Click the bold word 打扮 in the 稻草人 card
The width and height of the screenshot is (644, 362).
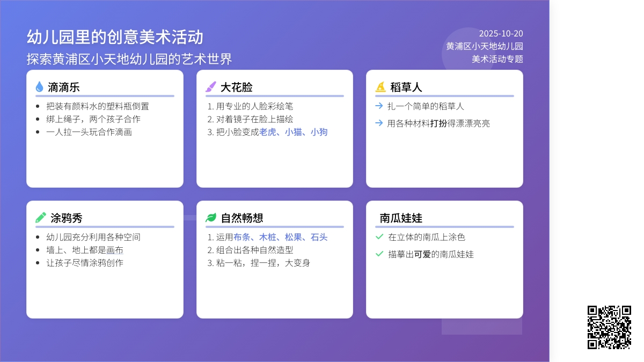pyautogui.click(x=438, y=123)
